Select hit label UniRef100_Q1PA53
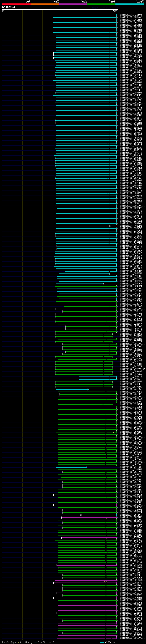Image resolution: width=146 pixels, height=644 pixels. [131, 314]
